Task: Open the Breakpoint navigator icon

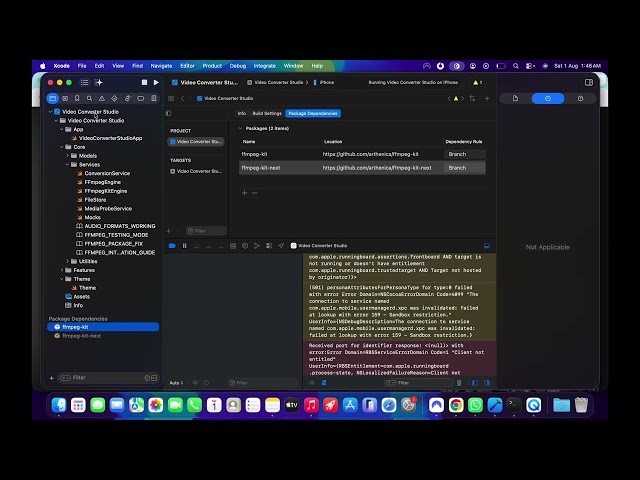Action: [x=140, y=98]
